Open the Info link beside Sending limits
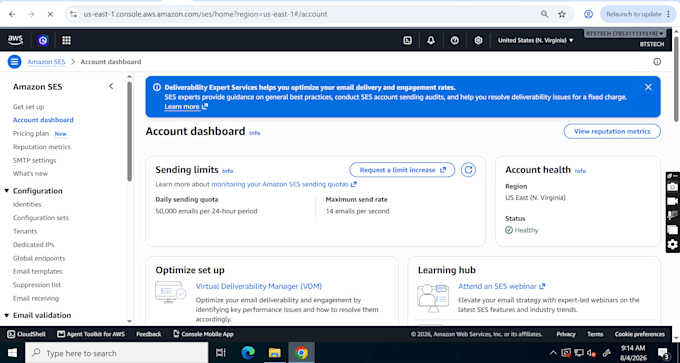 (x=227, y=171)
